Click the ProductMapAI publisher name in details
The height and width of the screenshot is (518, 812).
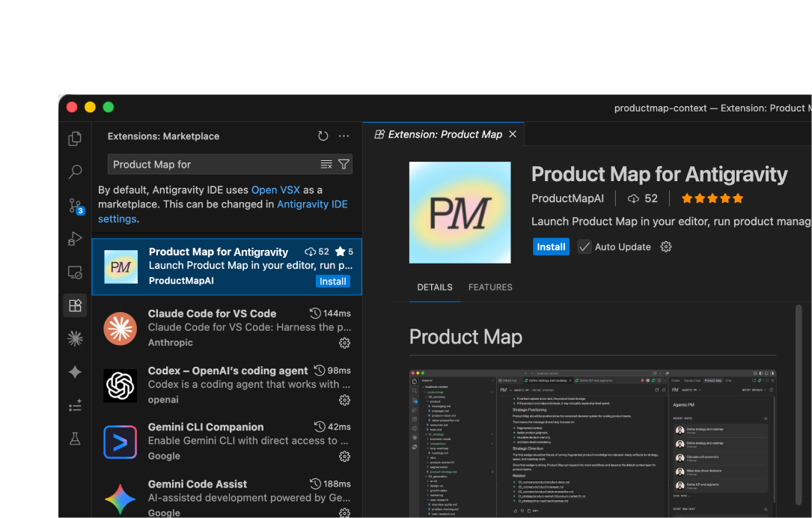(x=567, y=198)
